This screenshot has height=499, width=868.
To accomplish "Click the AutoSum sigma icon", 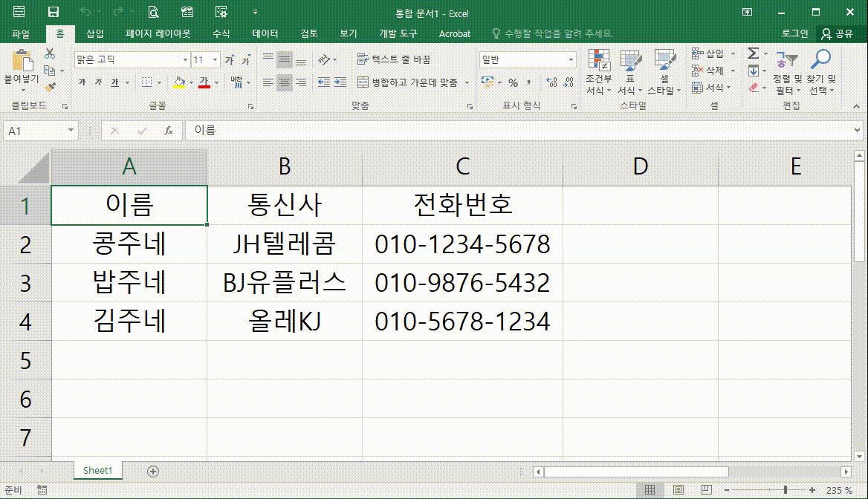I will [754, 53].
